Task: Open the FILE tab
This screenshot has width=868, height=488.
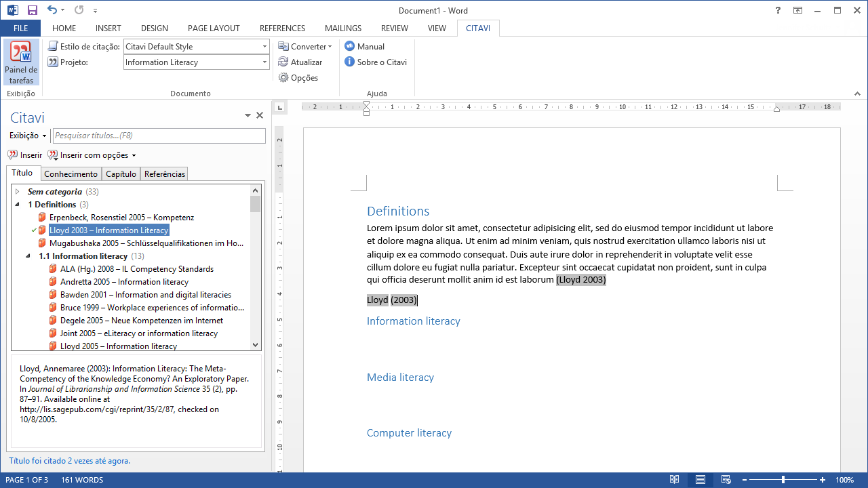Action: (20, 28)
